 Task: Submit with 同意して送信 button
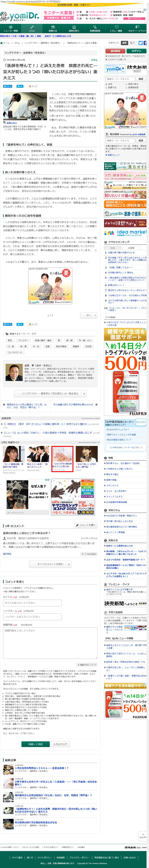pos(35,744)
